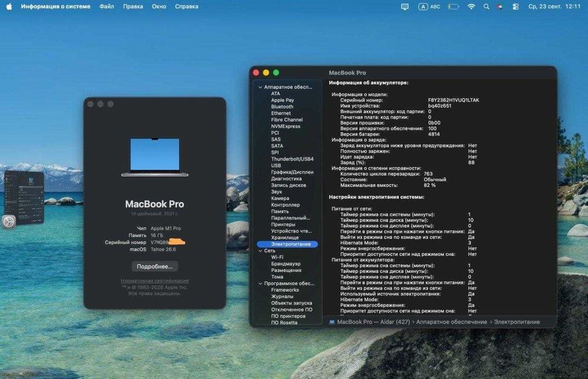Select NVMExpress in the sidebar
Screen dimensions: 588x379
coord(285,126)
